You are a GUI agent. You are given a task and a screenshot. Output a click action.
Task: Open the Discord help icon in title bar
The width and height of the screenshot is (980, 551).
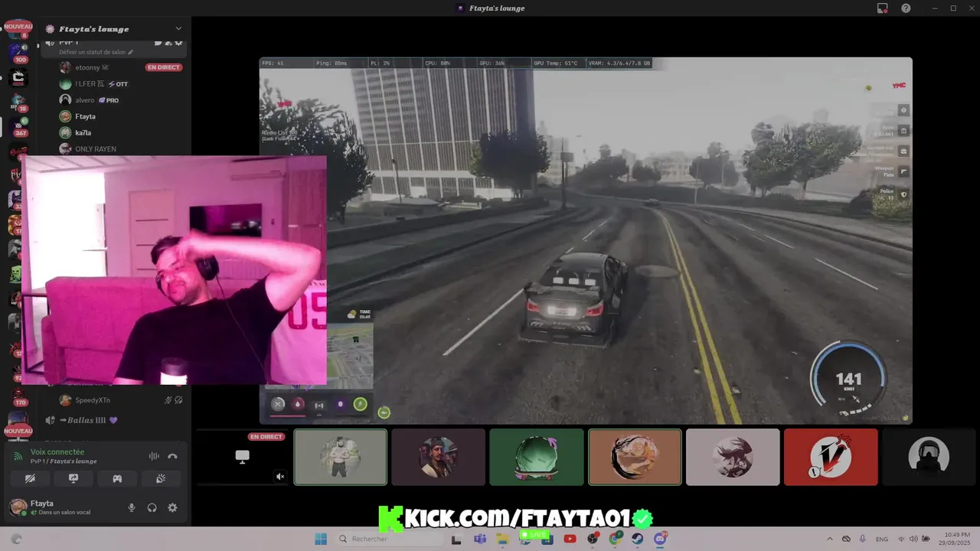[906, 8]
